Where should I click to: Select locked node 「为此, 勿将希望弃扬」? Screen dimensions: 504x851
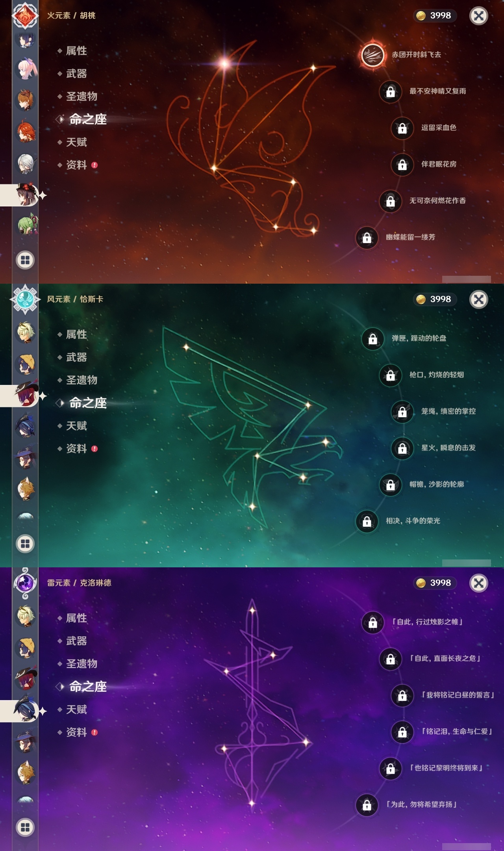[367, 805]
